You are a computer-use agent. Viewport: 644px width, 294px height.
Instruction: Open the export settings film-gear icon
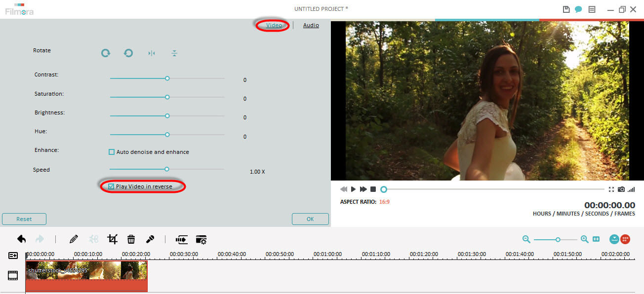point(201,240)
